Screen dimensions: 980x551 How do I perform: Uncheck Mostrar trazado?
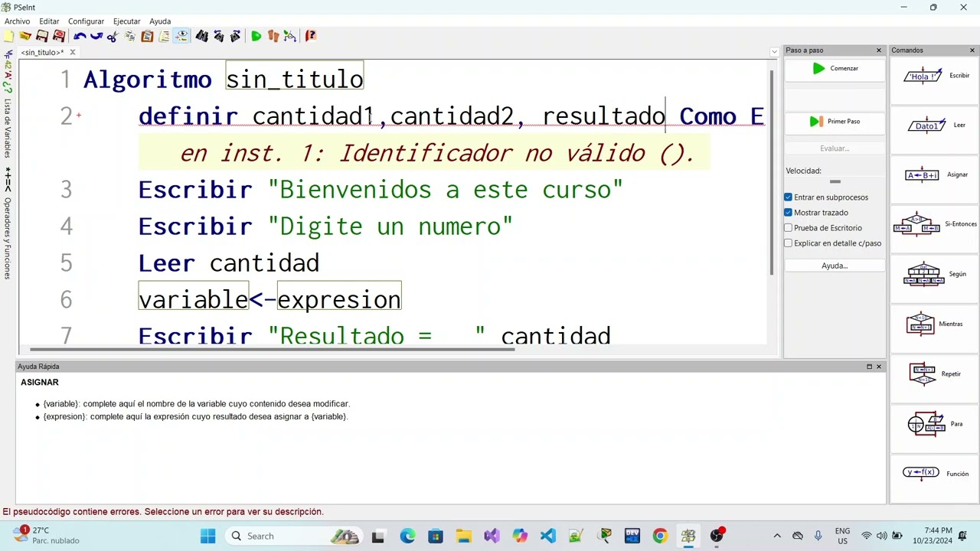(x=788, y=213)
